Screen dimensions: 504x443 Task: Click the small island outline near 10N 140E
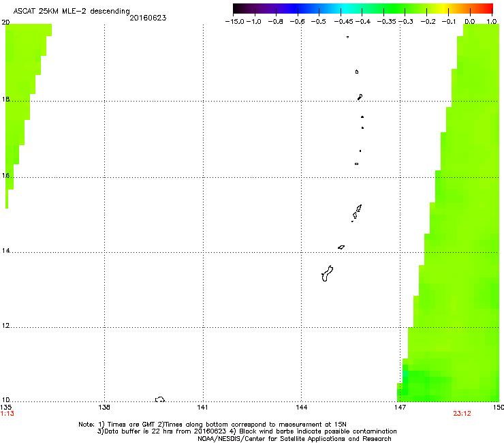click(160, 399)
